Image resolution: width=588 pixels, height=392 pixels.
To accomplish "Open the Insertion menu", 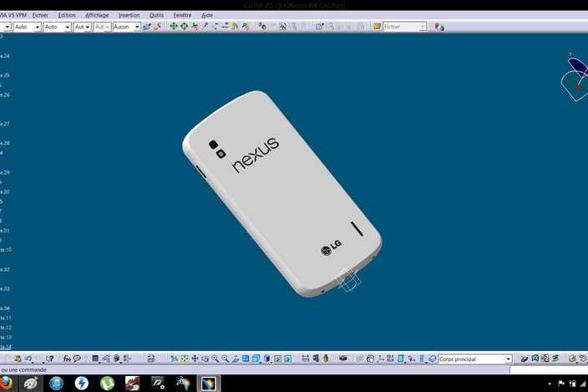I will pyautogui.click(x=129, y=15).
